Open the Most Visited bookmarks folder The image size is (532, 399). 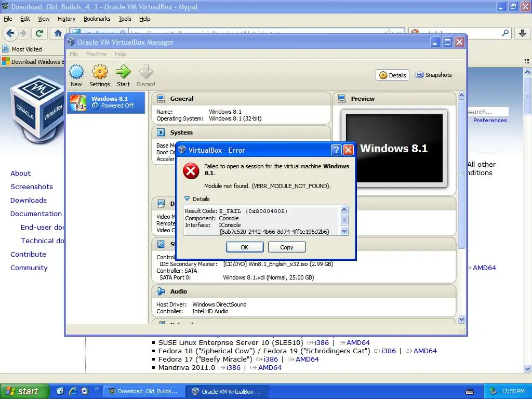click(x=22, y=49)
